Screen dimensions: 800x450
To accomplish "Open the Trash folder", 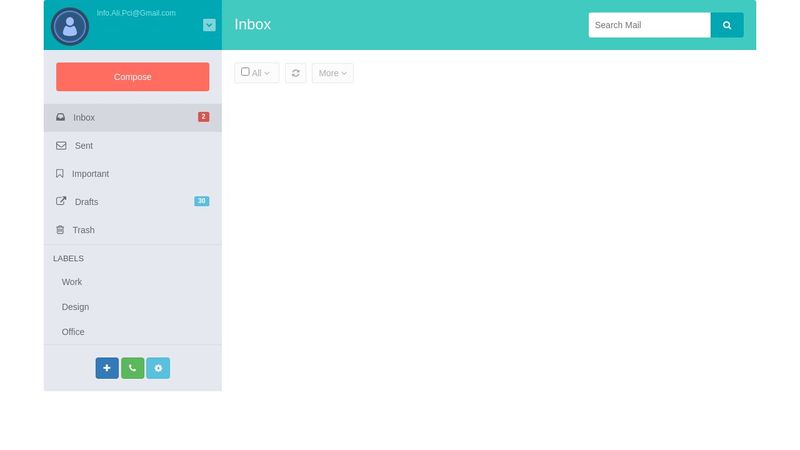I will point(133,230).
